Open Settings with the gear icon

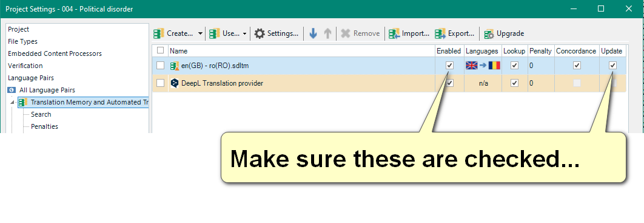coord(277,34)
